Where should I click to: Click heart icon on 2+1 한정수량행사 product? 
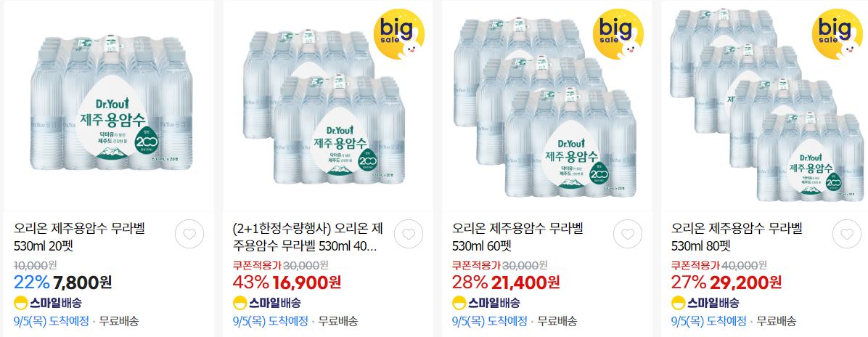[409, 234]
